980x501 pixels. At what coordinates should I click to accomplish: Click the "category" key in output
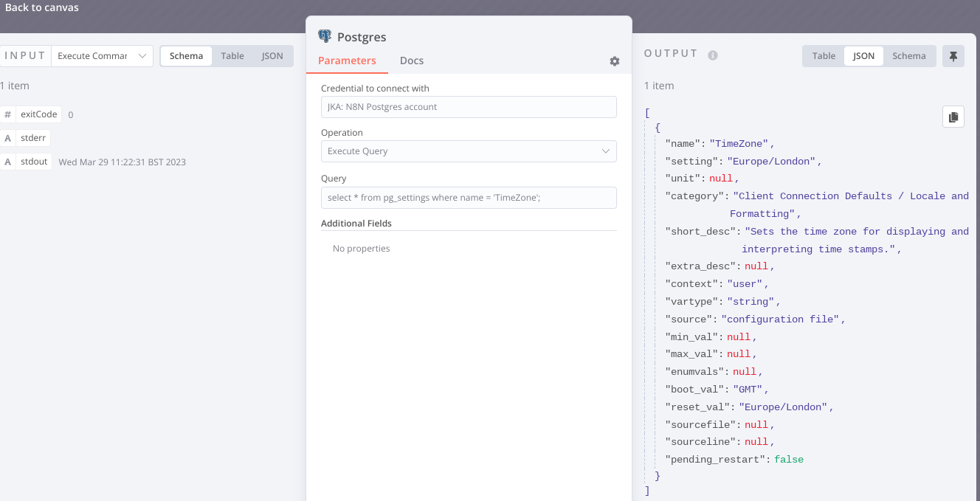click(x=694, y=196)
